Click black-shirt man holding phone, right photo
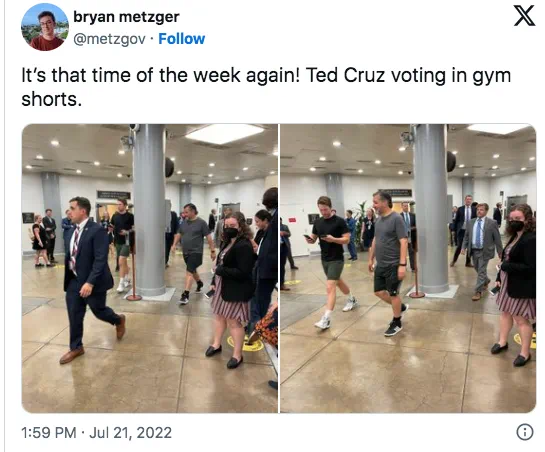545x452 pixels. [332, 263]
